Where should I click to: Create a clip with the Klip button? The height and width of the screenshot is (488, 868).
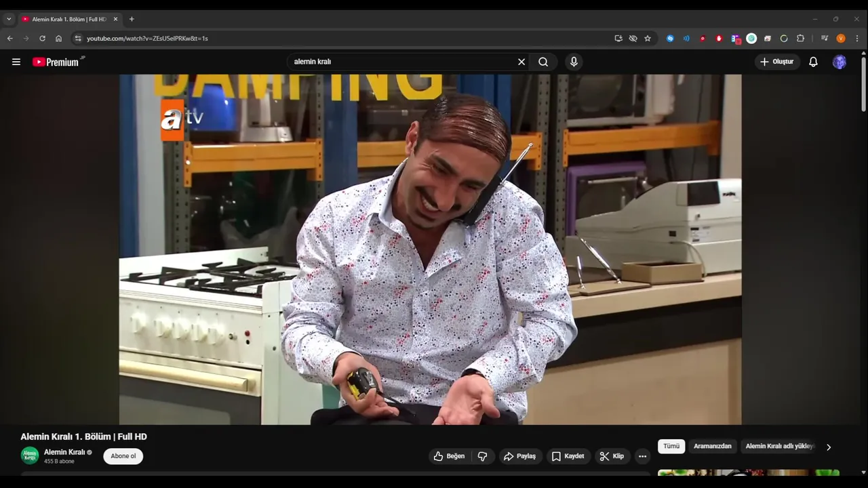click(612, 456)
